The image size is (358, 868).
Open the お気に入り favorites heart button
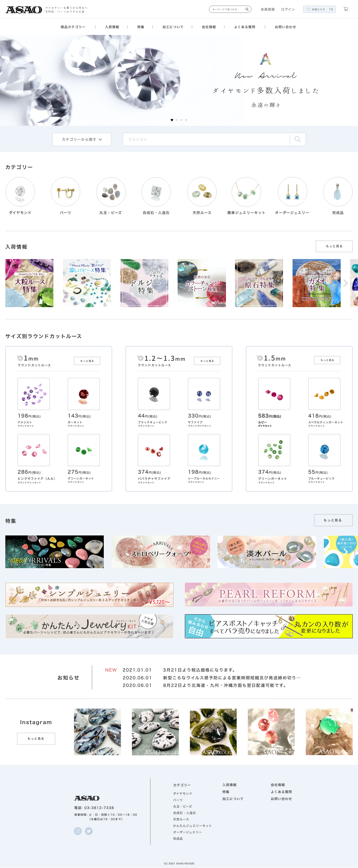click(x=320, y=10)
